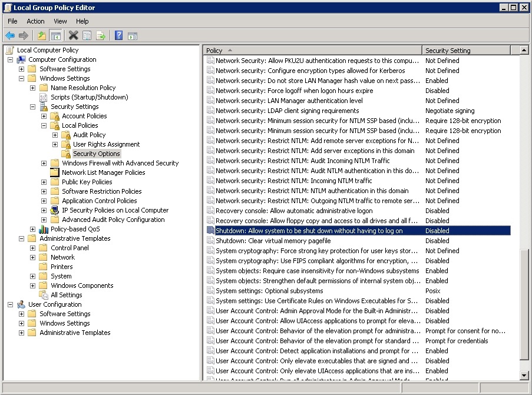Click the policy list scroll-down arrow

[x=524, y=374]
